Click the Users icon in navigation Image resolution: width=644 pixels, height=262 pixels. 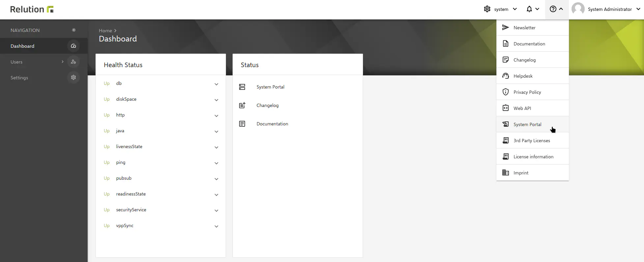[73, 62]
